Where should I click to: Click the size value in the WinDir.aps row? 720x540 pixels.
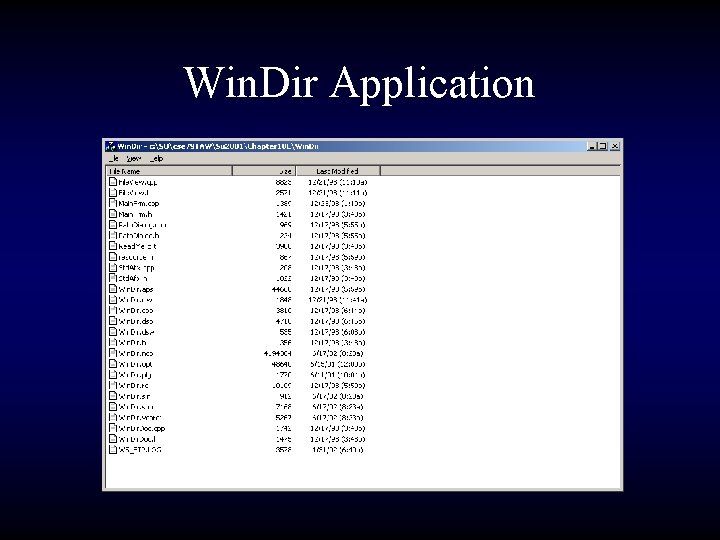coord(281,289)
